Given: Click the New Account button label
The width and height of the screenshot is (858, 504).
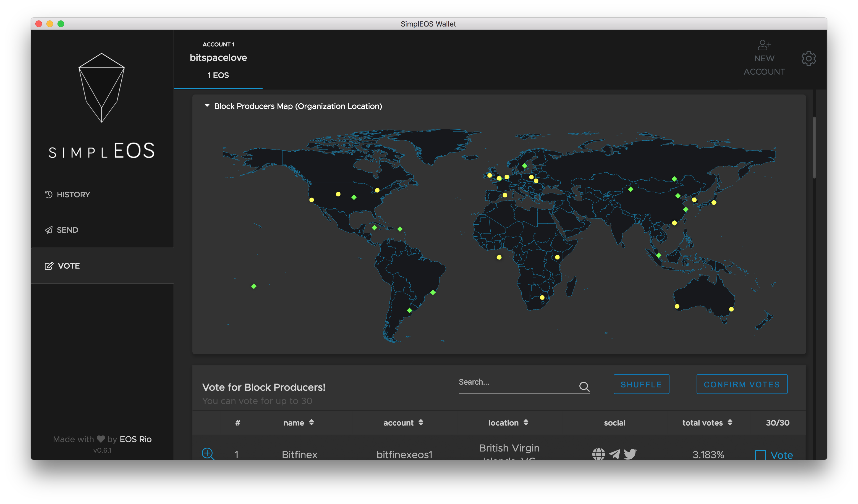Looking at the screenshot, I should [x=764, y=65].
